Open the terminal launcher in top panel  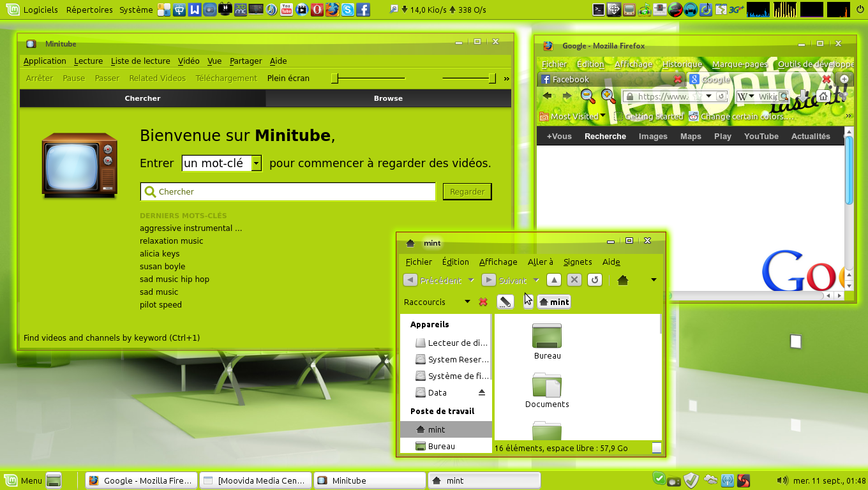tap(599, 10)
